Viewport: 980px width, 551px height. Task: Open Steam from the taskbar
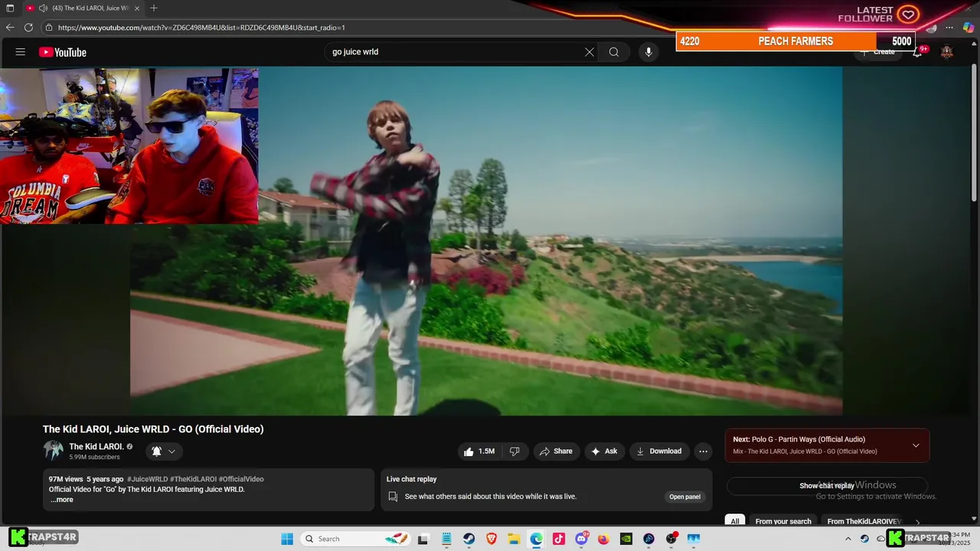coord(469,539)
